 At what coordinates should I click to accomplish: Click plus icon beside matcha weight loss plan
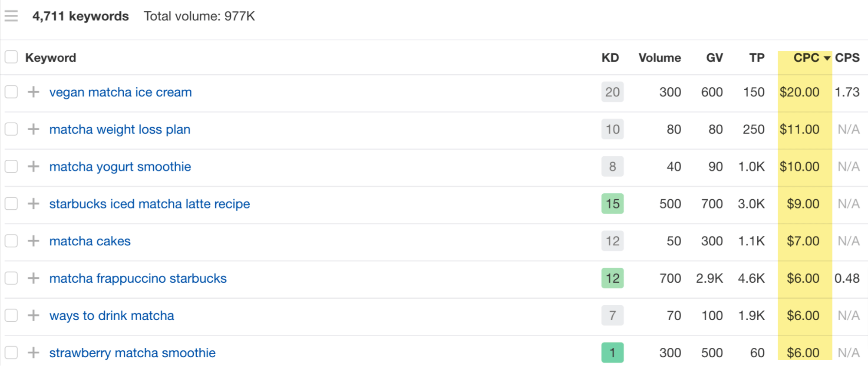click(x=33, y=129)
